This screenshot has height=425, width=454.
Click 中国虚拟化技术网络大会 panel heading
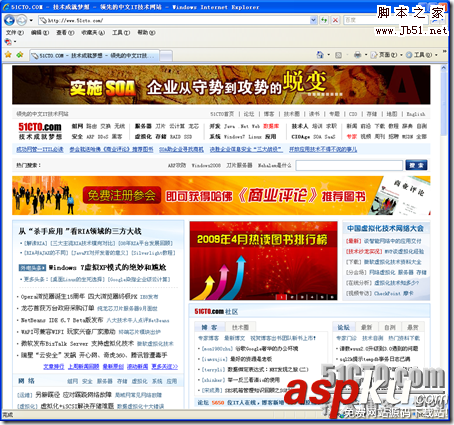coord(385,229)
